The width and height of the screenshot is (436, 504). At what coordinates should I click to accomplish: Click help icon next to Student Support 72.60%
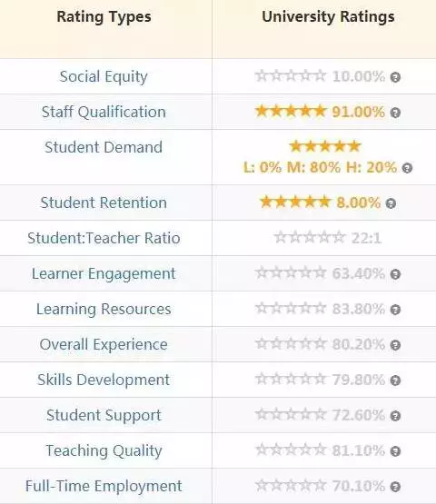click(395, 416)
